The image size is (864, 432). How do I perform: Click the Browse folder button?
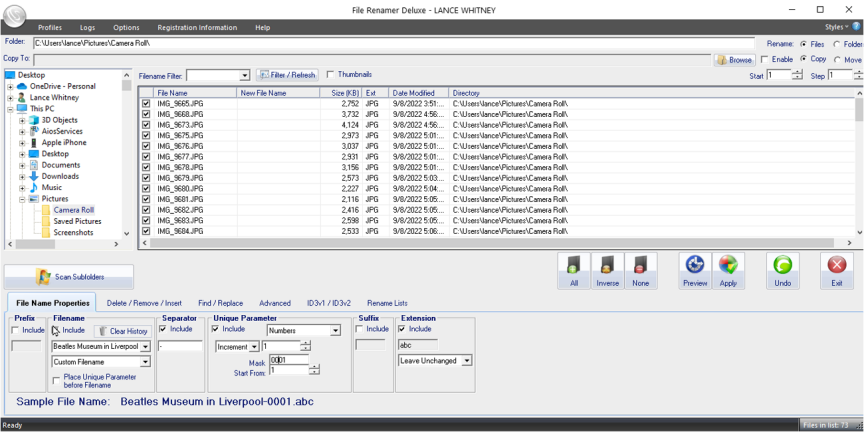coord(734,60)
